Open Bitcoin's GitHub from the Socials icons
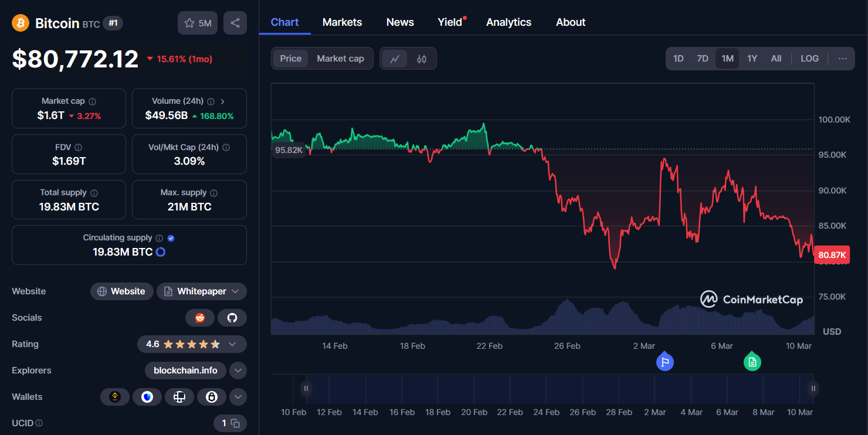The image size is (868, 435). coord(232,317)
